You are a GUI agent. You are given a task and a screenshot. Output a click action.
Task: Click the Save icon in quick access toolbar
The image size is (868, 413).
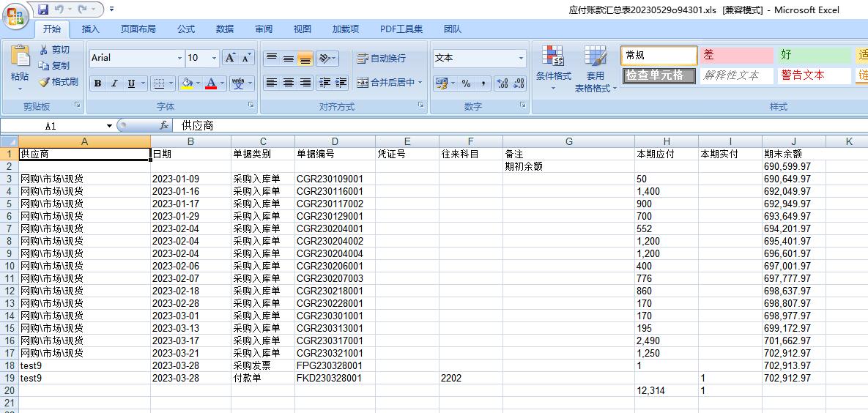pyautogui.click(x=43, y=10)
